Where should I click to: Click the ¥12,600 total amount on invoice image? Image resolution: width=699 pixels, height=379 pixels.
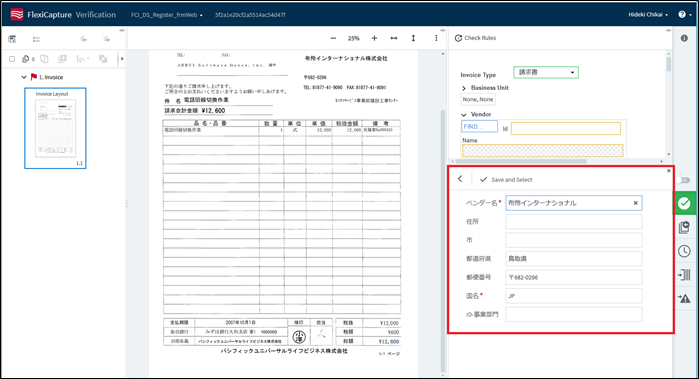coord(213,111)
